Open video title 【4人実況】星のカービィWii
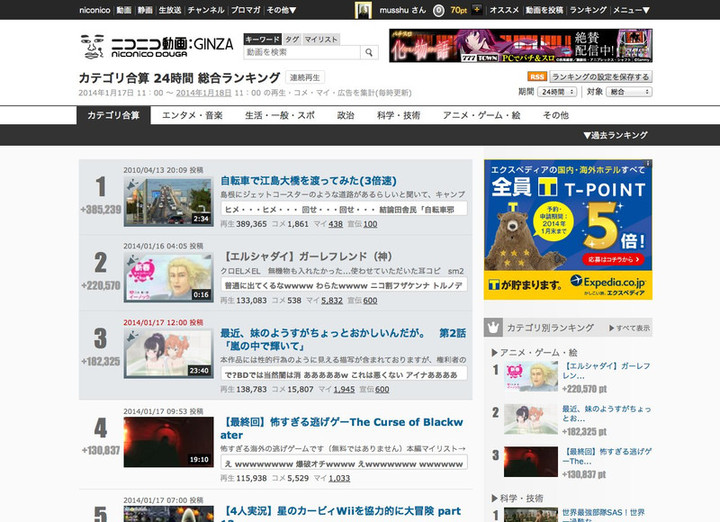 click(x=342, y=513)
